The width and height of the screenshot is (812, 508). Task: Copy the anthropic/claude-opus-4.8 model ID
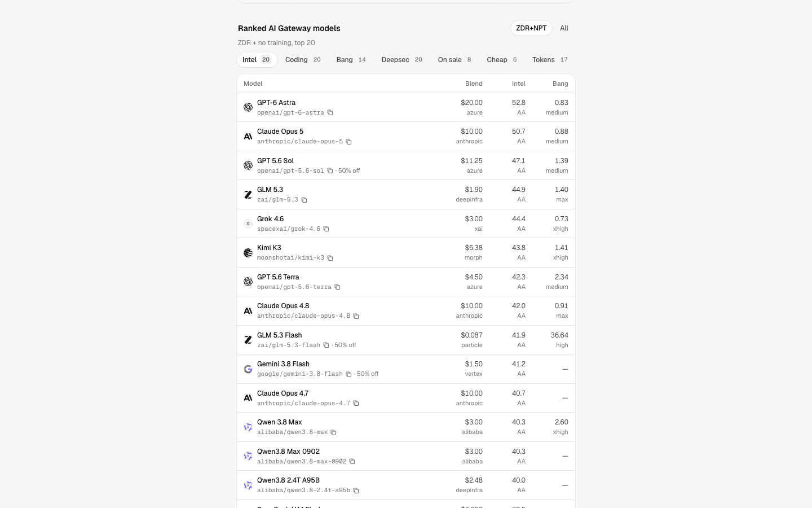pyautogui.click(x=356, y=316)
